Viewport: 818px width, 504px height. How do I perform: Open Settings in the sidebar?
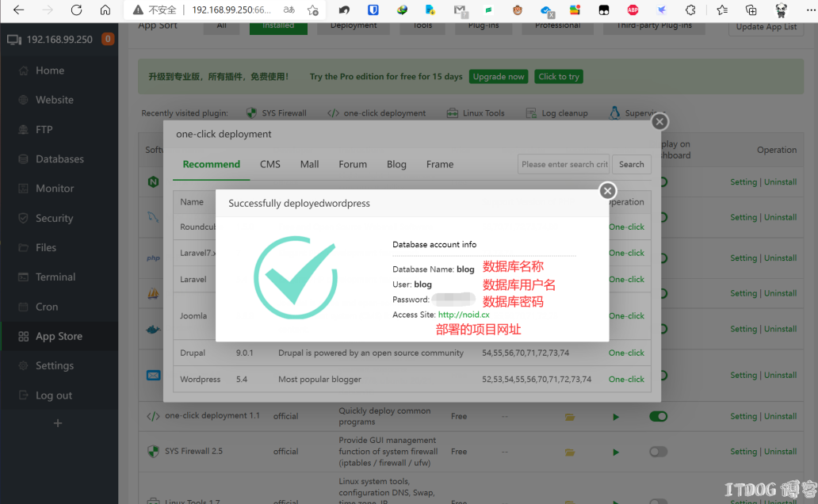(x=54, y=366)
